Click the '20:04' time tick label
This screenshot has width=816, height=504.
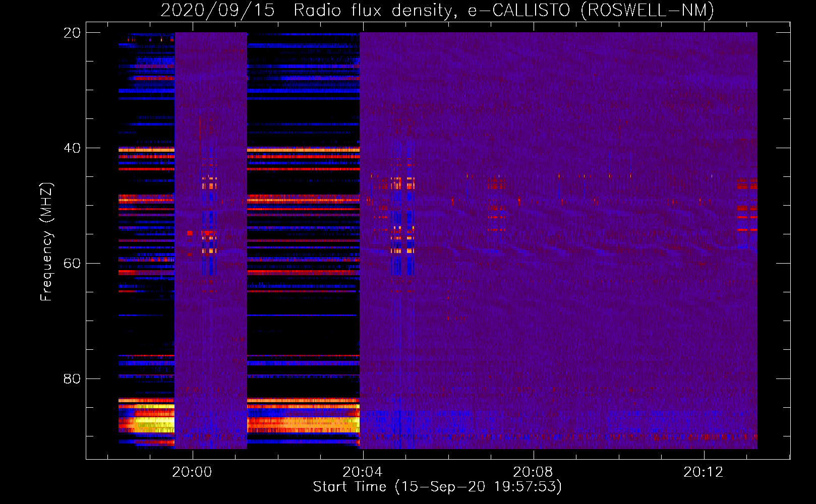coord(363,472)
